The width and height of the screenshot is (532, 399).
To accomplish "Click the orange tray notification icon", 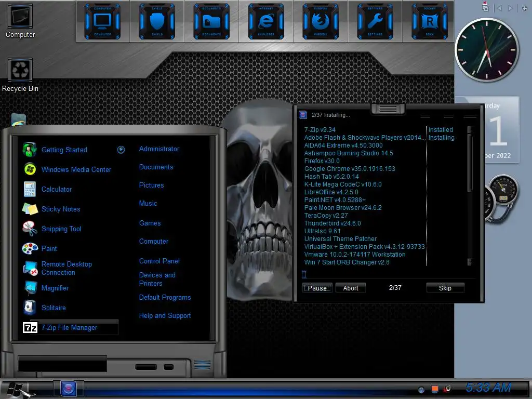I will coord(434,389).
